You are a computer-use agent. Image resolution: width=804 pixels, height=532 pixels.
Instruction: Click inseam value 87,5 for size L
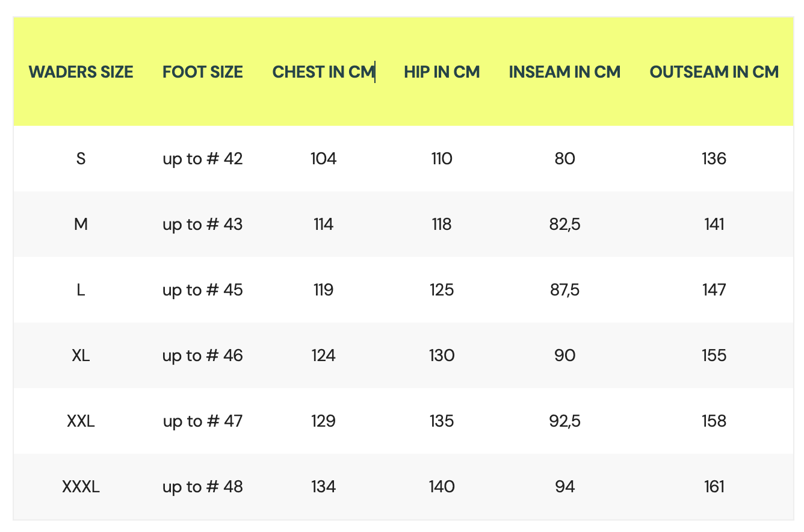pos(564,290)
